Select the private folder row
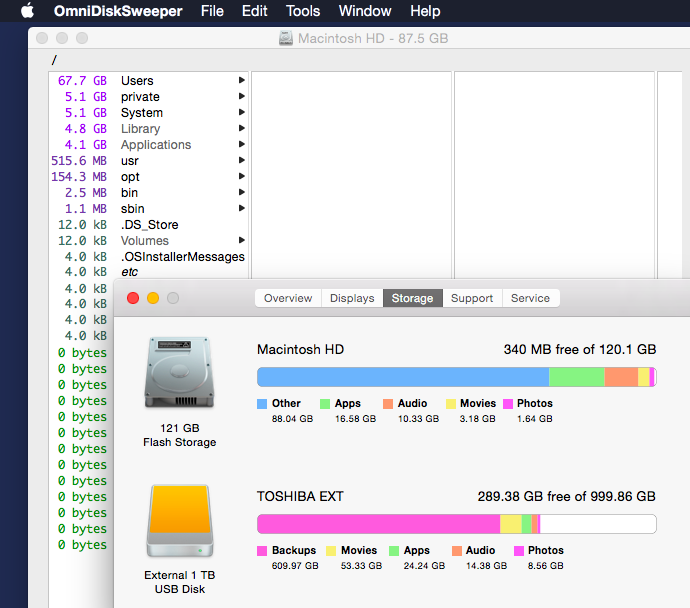Image resolution: width=690 pixels, height=608 pixels. pos(148,96)
